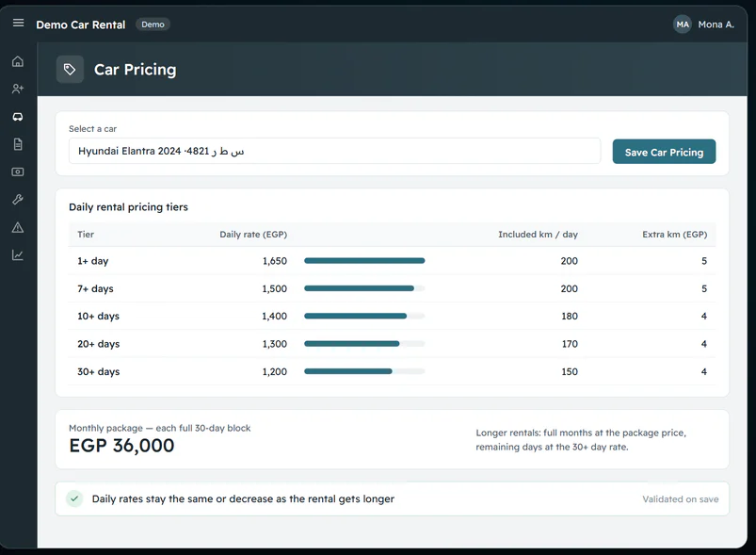
Task: Click daily rate 1,300
Action: [x=274, y=344]
